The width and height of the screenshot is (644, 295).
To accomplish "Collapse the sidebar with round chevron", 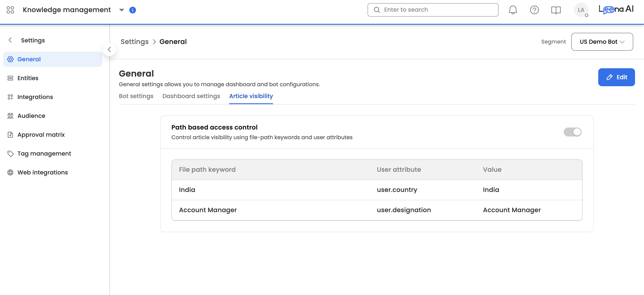I will coord(109,50).
